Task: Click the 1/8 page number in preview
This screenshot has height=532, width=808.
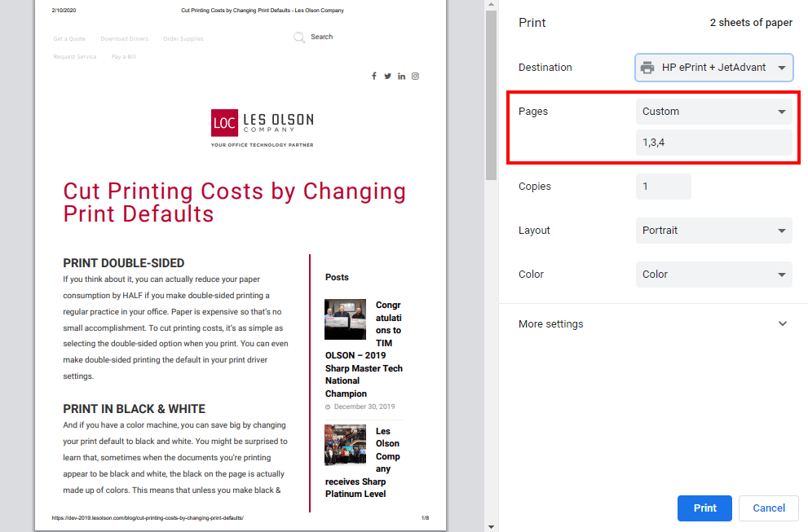Action: [x=425, y=518]
